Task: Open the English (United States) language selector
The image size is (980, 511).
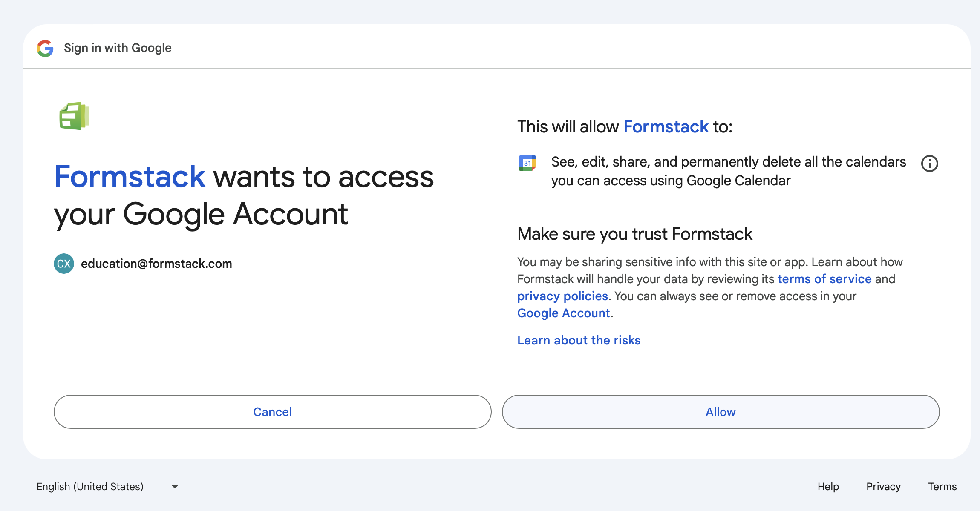Action: click(x=90, y=487)
